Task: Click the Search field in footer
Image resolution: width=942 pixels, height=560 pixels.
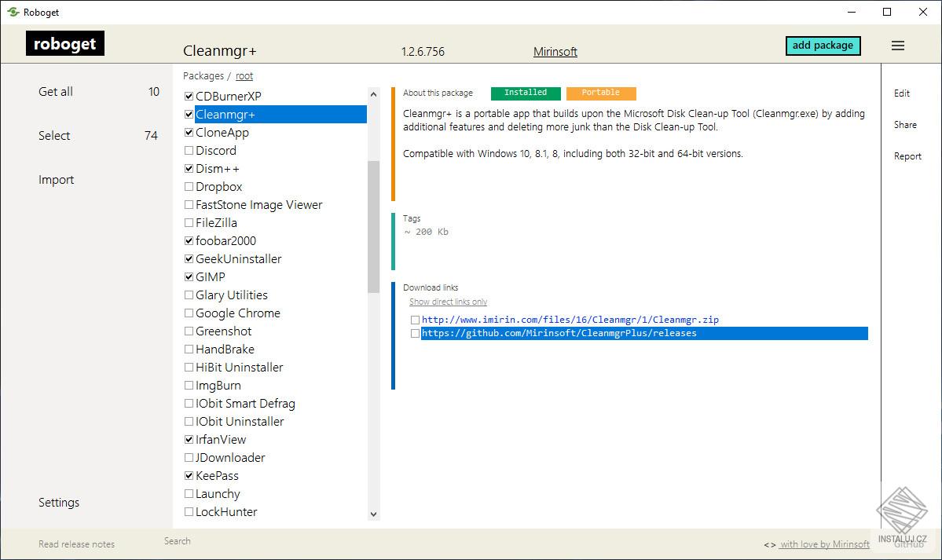Action: point(178,541)
